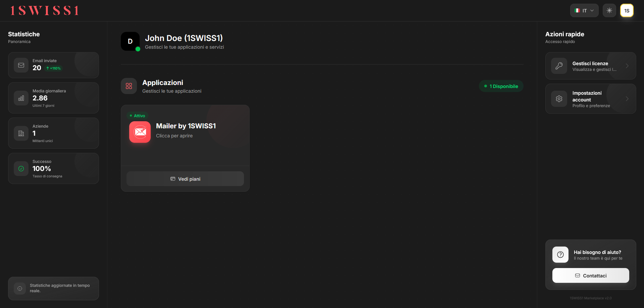This screenshot has height=308, width=644.
Task: Click the 1SWISS1 logo
Action: (44, 11)
